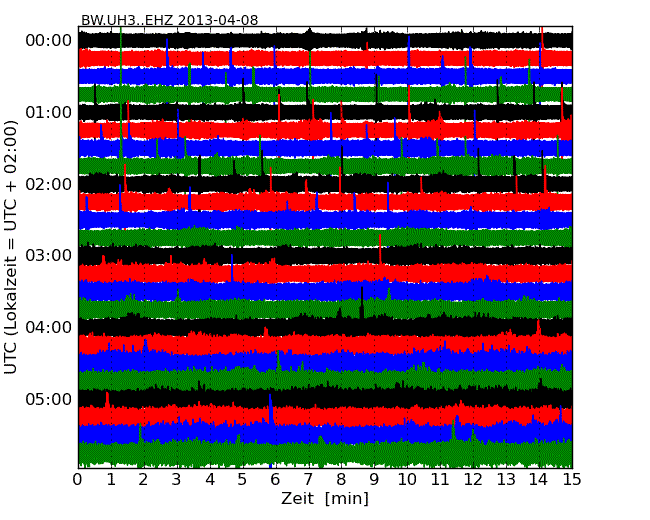The width and height of the screenshot is (650, 520).
Task: Click x-axis tick label 14
Action: point(539,479)
